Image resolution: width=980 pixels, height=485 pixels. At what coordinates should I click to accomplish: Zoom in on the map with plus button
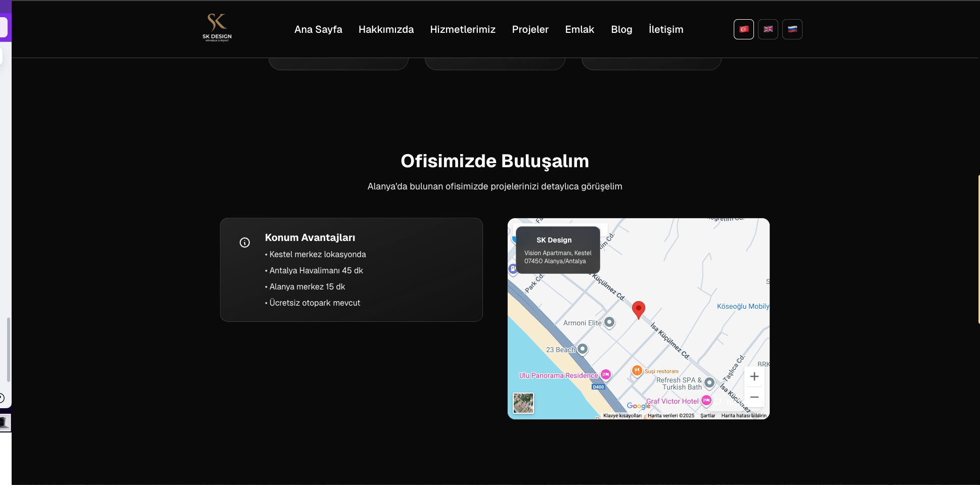click(754, 376)
